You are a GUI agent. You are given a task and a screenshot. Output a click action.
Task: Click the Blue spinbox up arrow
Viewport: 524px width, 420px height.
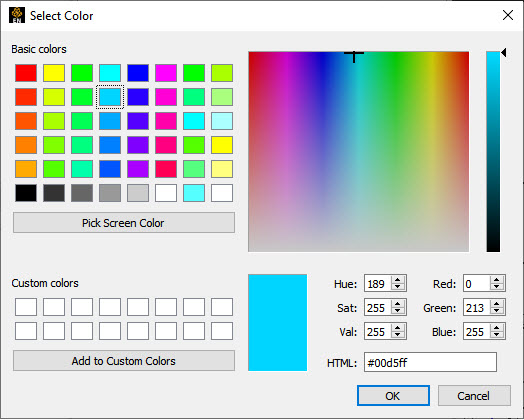point(497,328)
